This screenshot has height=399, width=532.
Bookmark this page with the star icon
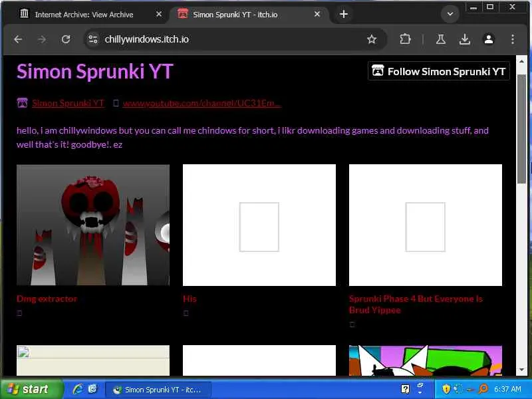[x=372, y=39]
